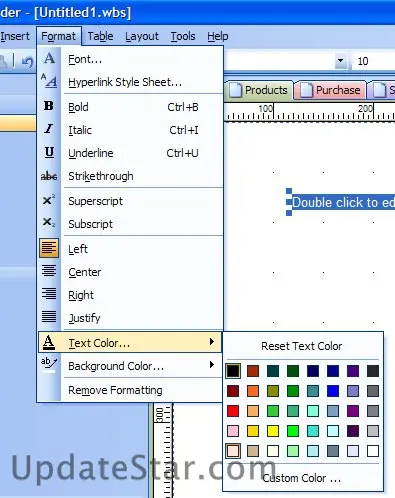Apply Italic from the Format menu

pyautogui.click(x=130, y=130)
